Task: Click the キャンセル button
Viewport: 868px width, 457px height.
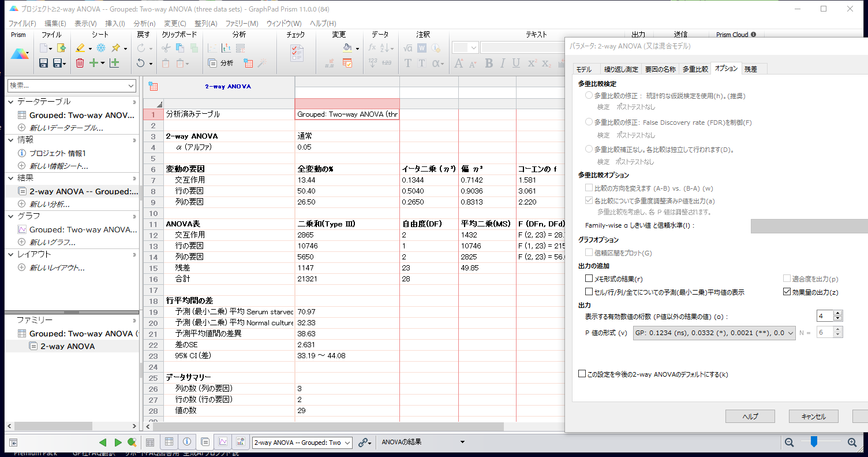Action: (813, 417)
